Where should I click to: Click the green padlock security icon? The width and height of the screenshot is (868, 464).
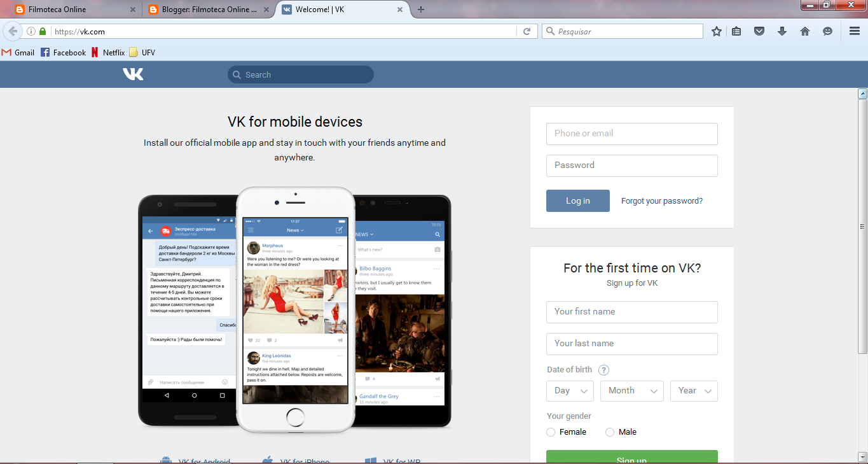click(43, 31)
